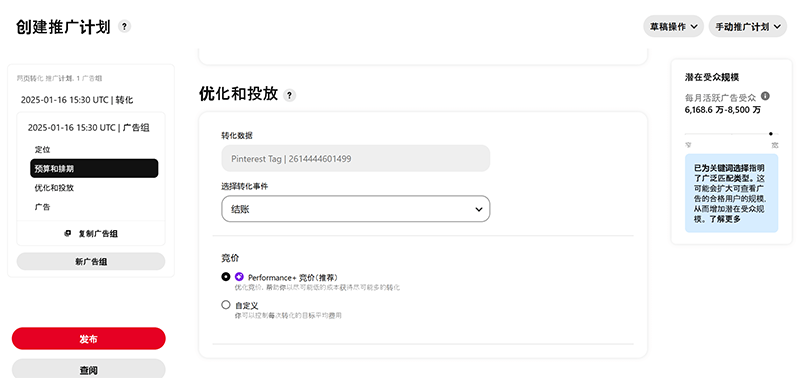
Task: Click the 竞价 section label
Action: [x=229, y=258]
